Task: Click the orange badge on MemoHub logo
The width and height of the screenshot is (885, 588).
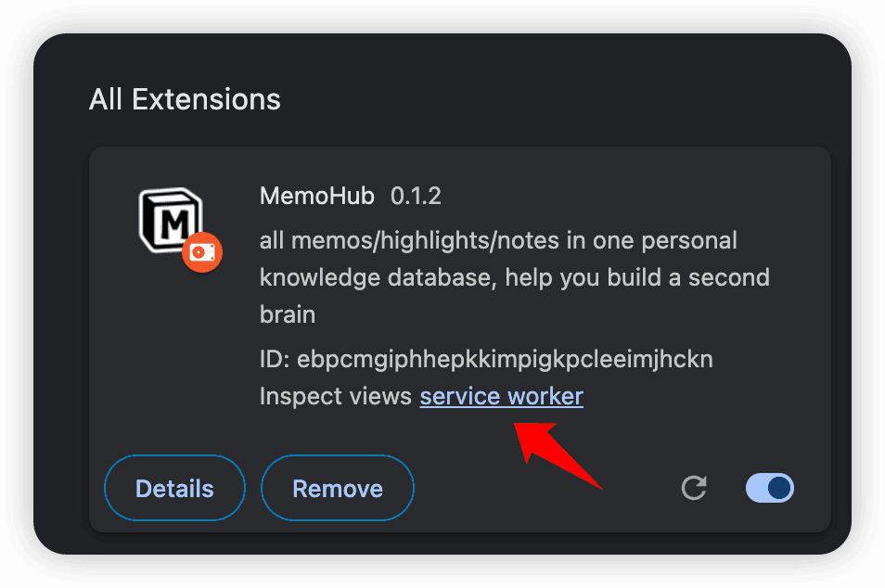Action: click(202, 252)
